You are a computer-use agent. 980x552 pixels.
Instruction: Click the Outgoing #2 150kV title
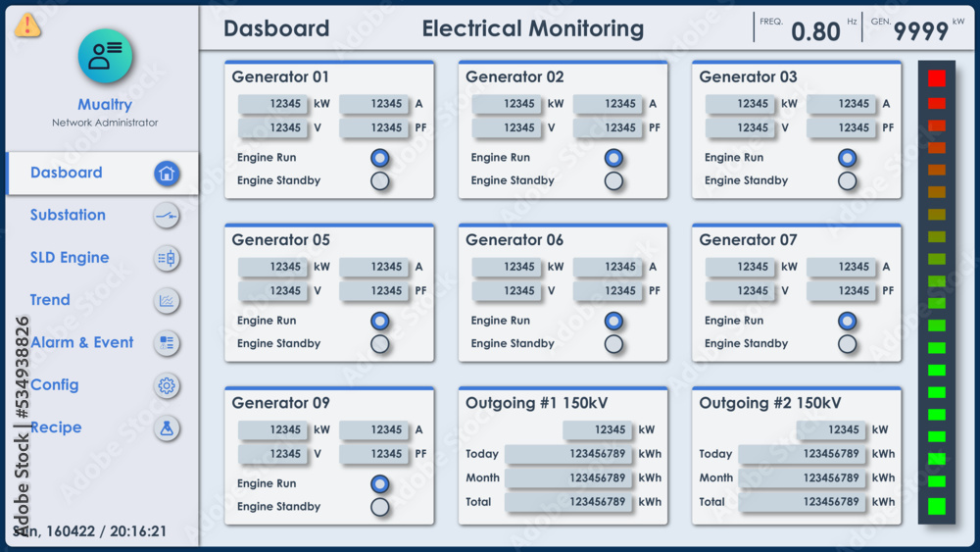770,403
